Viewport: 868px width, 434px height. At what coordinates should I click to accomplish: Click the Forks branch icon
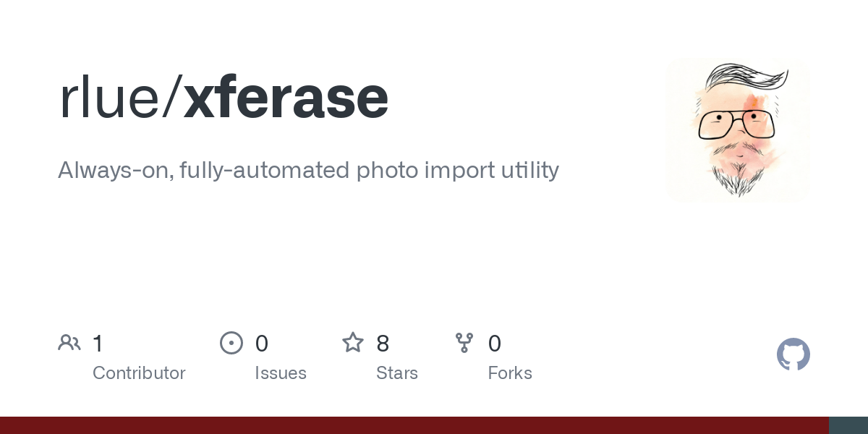(464, 343)
